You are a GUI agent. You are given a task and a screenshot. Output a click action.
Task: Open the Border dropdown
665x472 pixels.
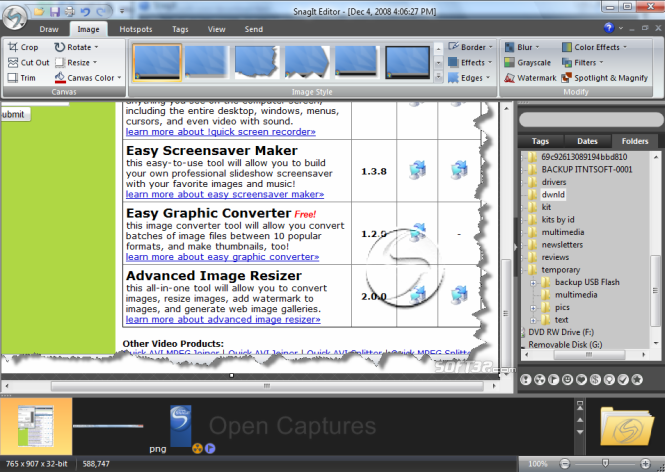pos(471,47)
